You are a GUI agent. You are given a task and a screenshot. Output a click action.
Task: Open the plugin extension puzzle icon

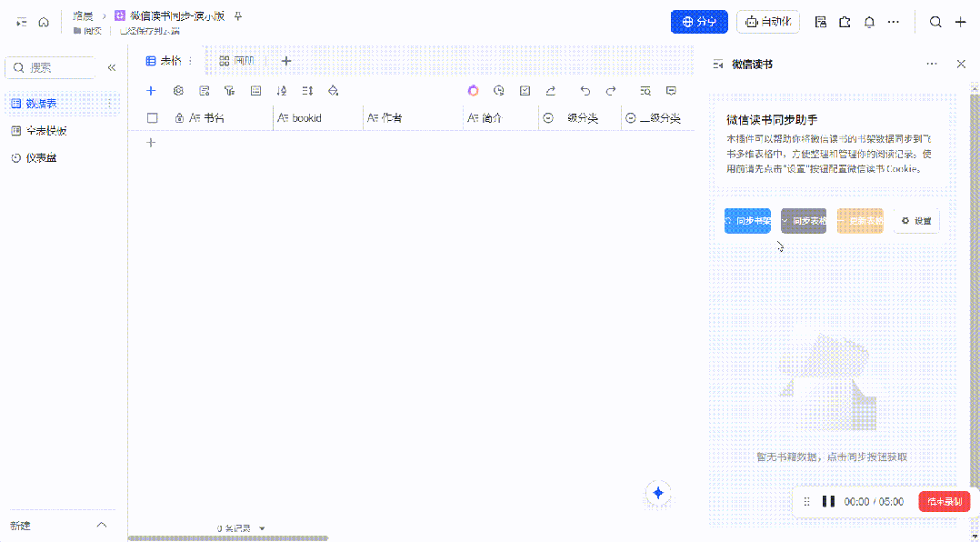pyautogui.click(x=845, y=22)
